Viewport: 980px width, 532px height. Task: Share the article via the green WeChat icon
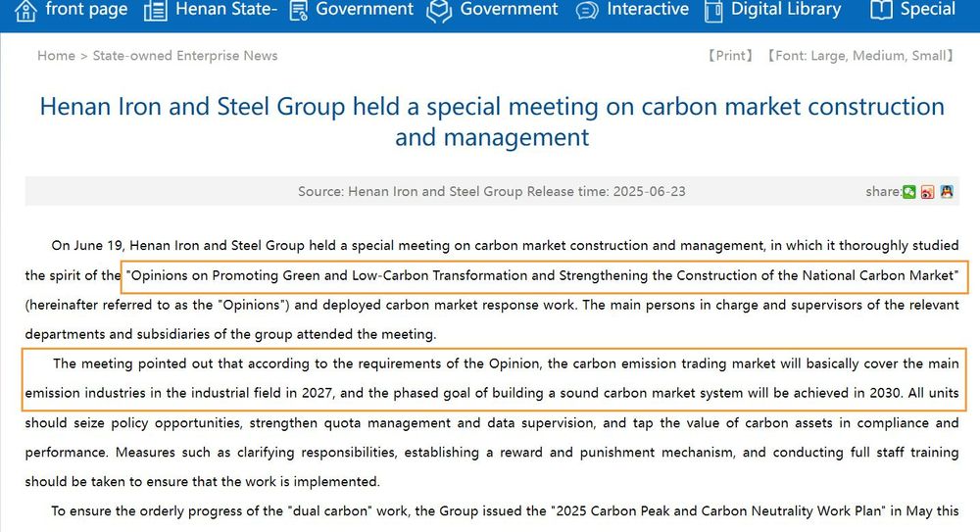point(909,192)
